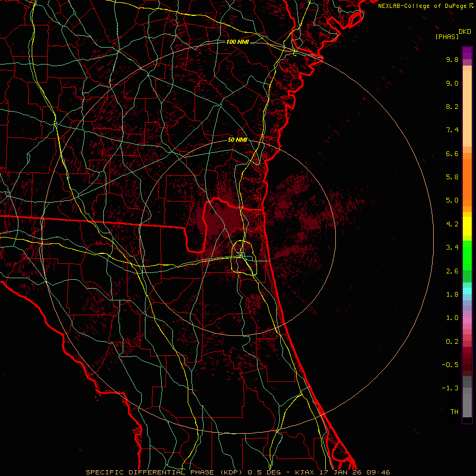Screen dimensions: 476x476
Task: Select the TH threshold label
Action: point(454,412)
